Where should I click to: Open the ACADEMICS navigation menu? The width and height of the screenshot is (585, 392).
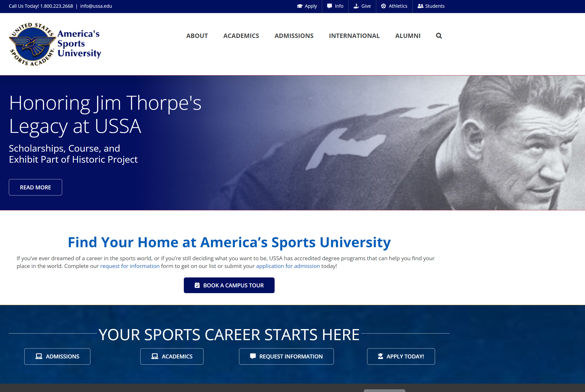click(x=241, y=36)
